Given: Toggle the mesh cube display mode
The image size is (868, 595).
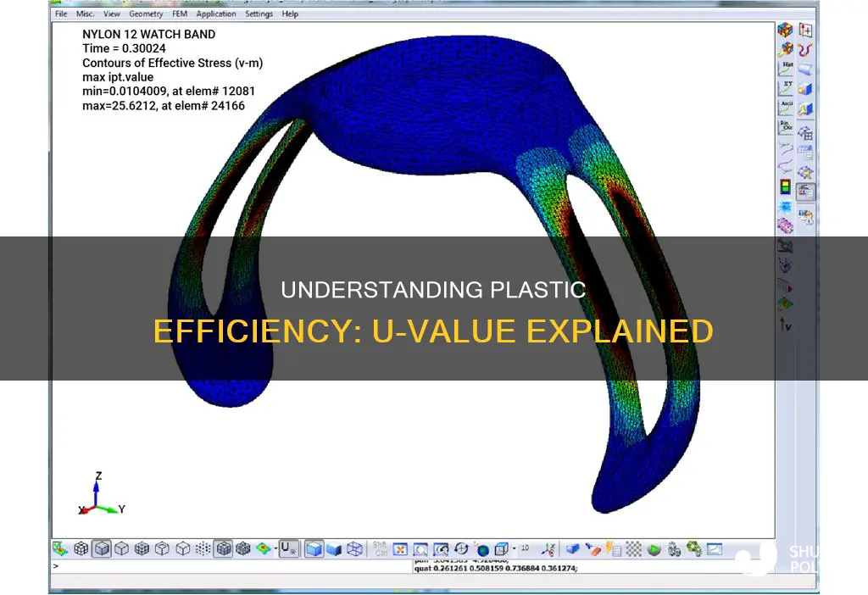Looking at the screenshot, I should coord(81,548).
